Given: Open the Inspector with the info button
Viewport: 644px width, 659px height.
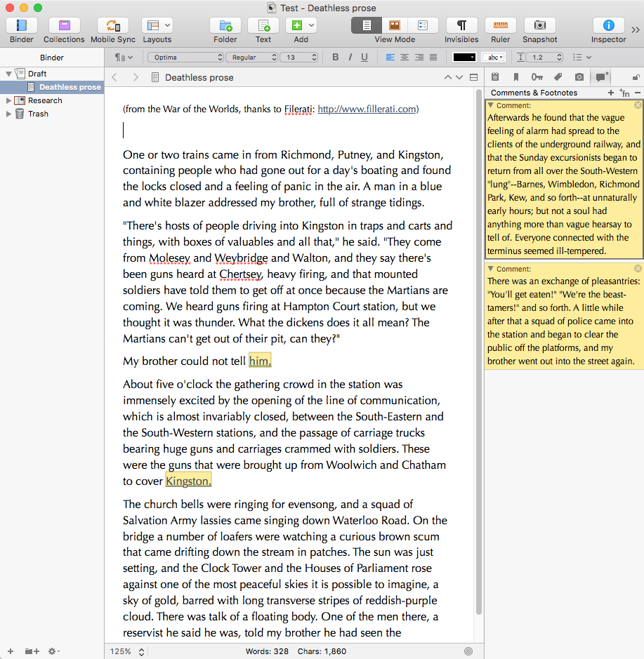Looking at the screenshot, I should [608, 26].
